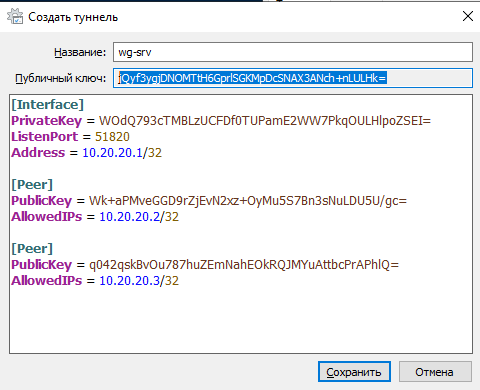This screenshot has width=480, height=390.
Task: Click the [Interface] section header
Action: click(47, 105)
